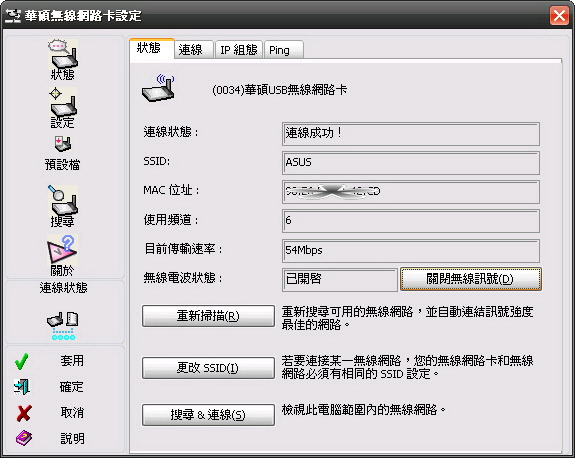
Task: Switch to the 狀態 tab
Action: click(151, 48)
